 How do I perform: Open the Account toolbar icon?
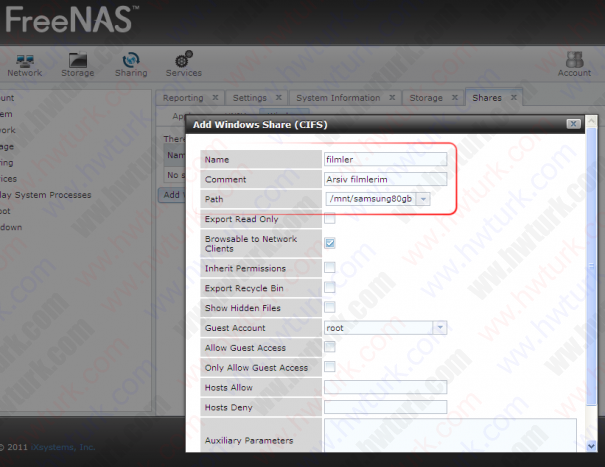[574, 64]
